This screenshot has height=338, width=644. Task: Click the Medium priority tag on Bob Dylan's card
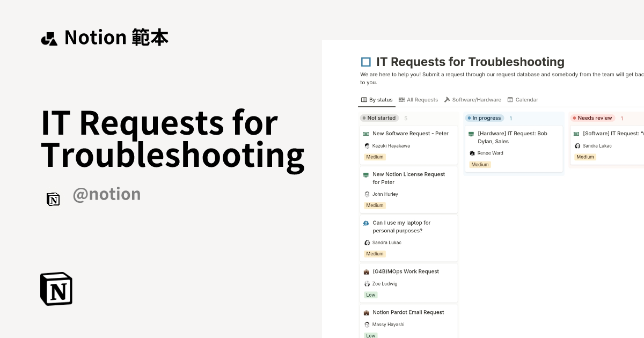point(480,165)
